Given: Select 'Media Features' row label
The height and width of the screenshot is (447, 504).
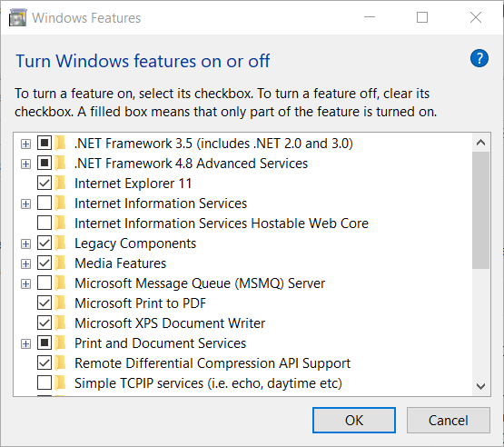Looking at the screenshot, I should 120,263.
